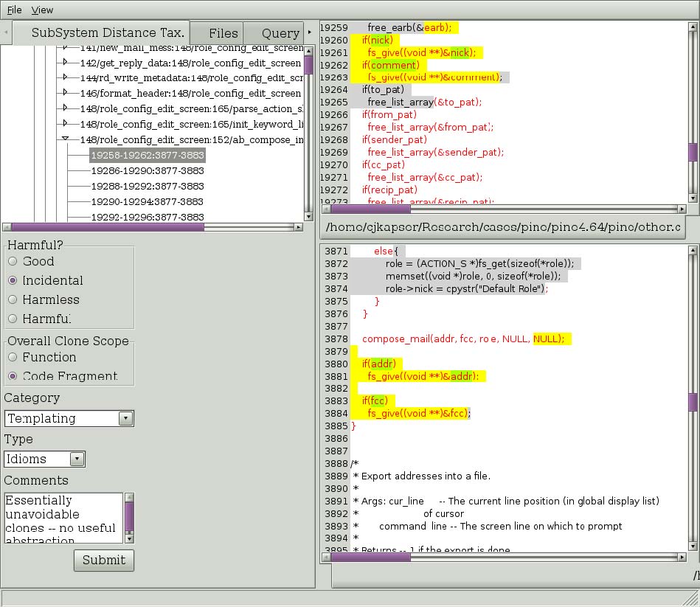
Task: Select clone pair 19288-19292:3877-3883
Action: pos(148,186)
